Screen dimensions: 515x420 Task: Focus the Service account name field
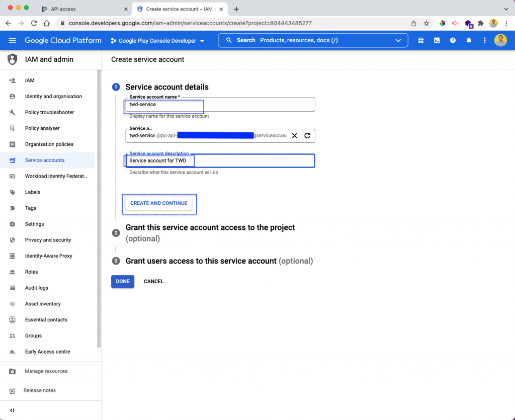[x=220, y=105]
